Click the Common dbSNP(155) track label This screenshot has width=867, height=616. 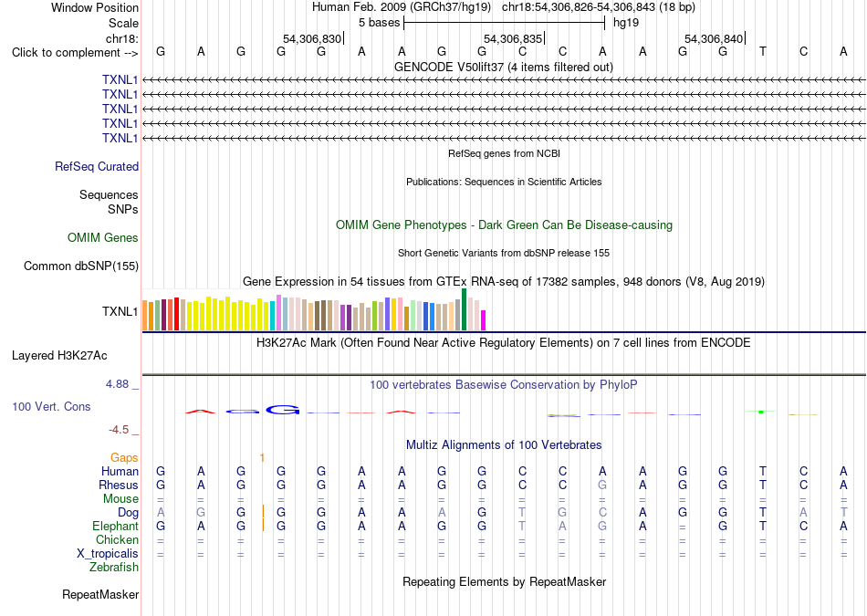click(x=81, y=266)
